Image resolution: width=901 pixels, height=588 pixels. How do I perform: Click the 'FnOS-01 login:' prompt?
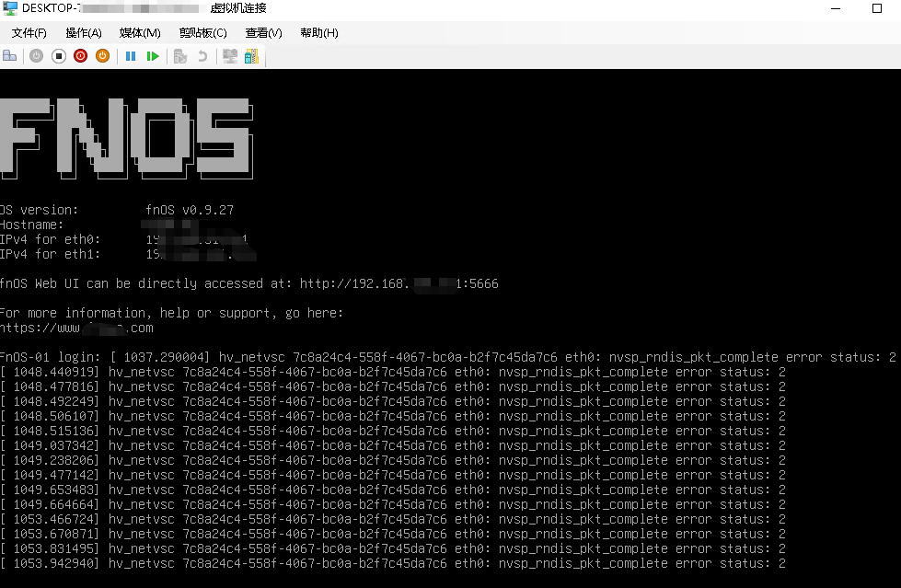pyautogui.click(x=50, y=357)
